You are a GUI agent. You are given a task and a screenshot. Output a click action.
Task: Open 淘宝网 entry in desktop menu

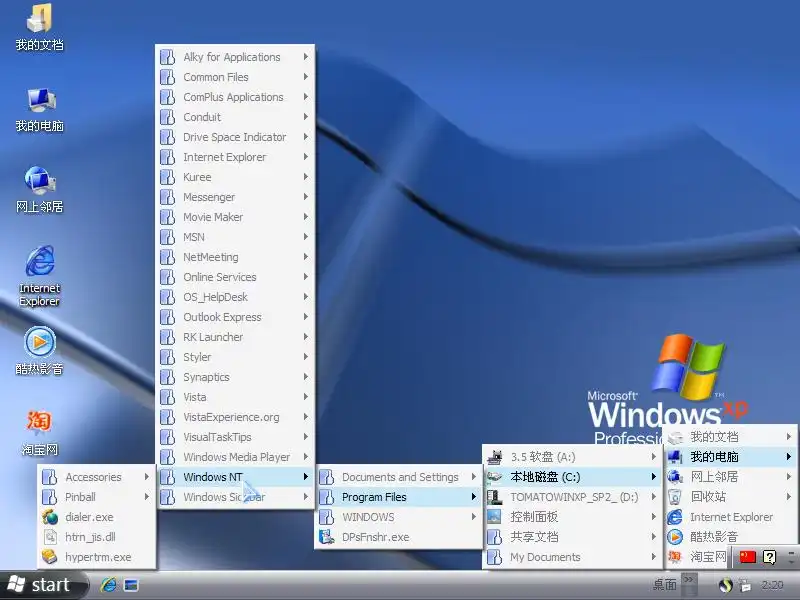(697, 557)
